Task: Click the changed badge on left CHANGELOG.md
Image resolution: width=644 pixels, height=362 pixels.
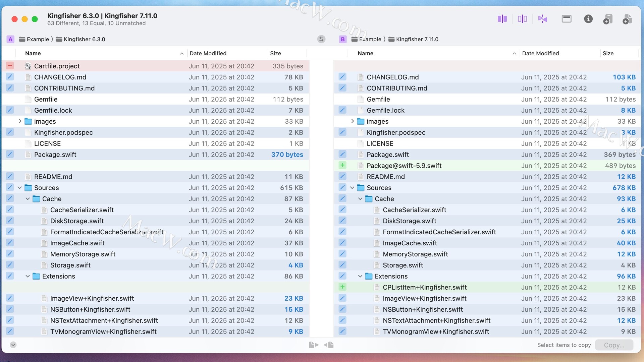Action: pos(10,77)
